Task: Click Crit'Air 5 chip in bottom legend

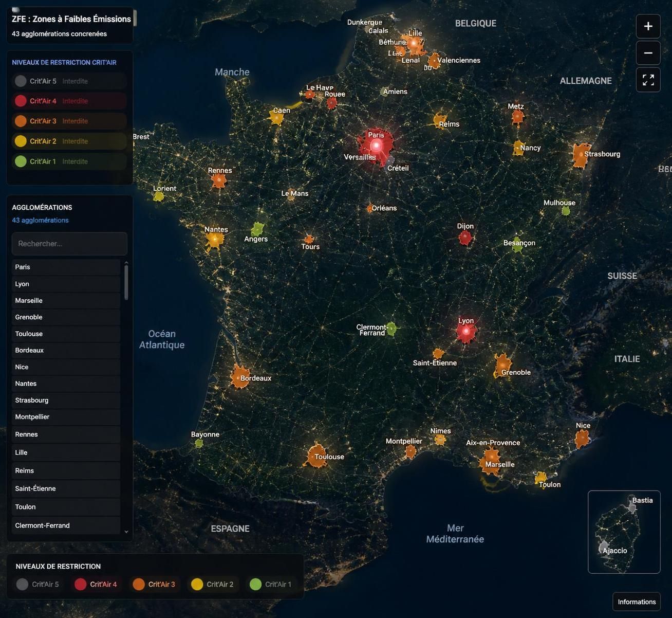Action: (x=38, y=584)
